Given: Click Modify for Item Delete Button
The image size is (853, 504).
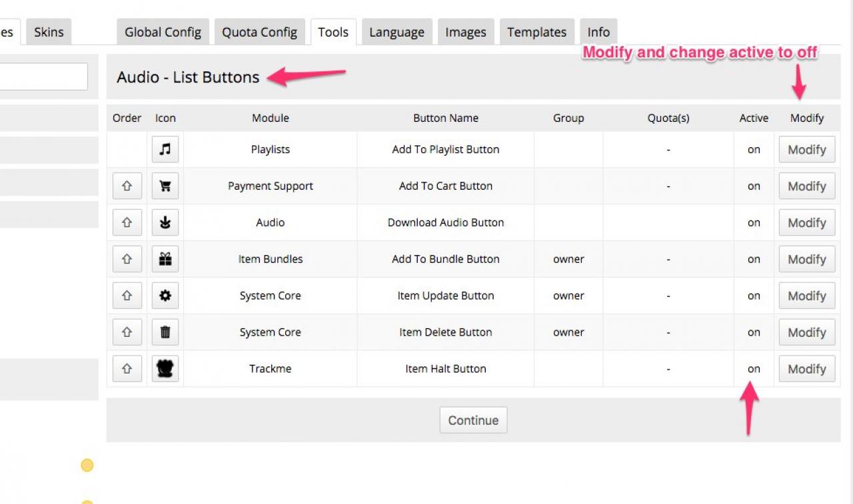Looking at the screenshot, I should coord(806,332).
